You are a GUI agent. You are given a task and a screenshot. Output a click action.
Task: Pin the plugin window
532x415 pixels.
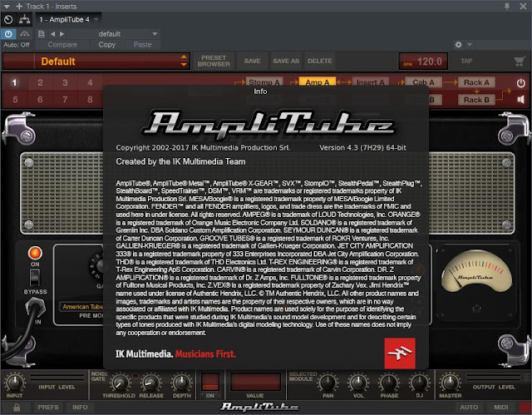pyautogui.click(x=507, y=6)
